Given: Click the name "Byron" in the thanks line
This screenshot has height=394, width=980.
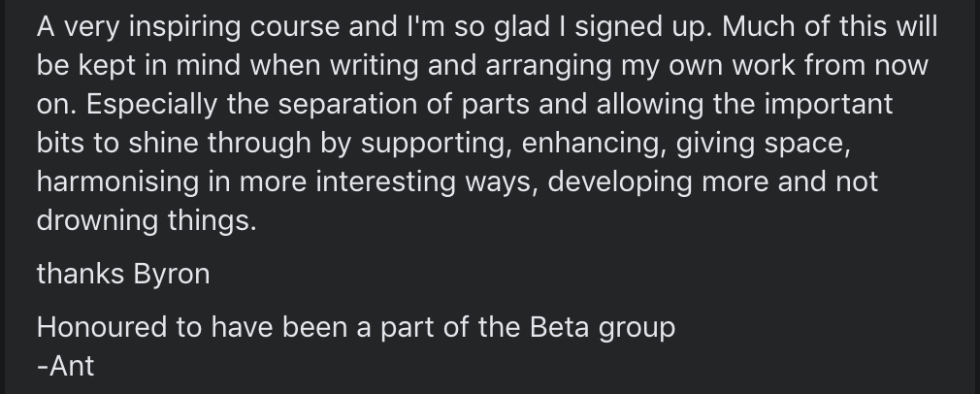Looking at the screenshot, I should 171,276.
